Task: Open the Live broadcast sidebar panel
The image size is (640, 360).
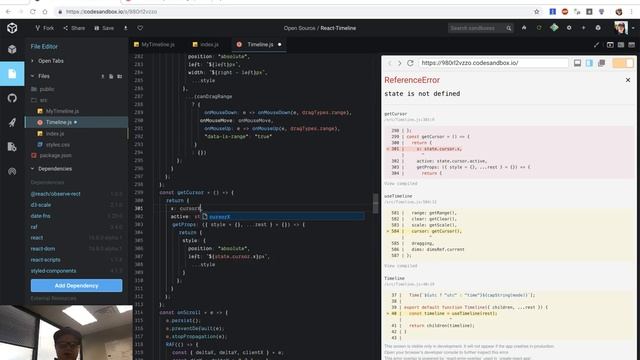Action: point(12,171)
